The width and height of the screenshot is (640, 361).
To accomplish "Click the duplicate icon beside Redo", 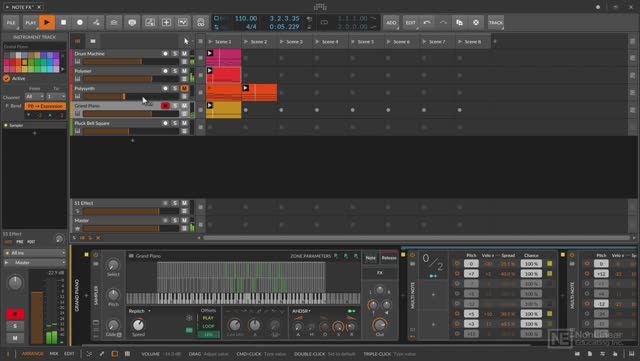I will pyautogui.click(x=460, y=22).
